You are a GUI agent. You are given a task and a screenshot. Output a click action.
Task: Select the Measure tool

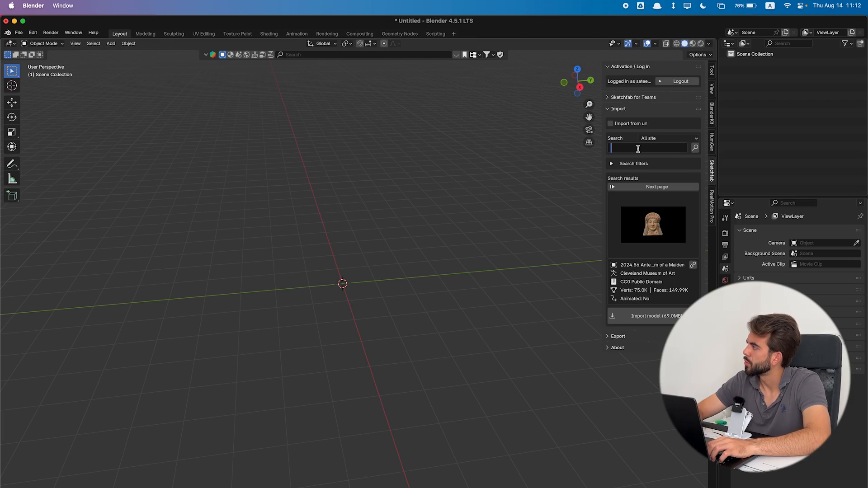click(x=12, y=179)
